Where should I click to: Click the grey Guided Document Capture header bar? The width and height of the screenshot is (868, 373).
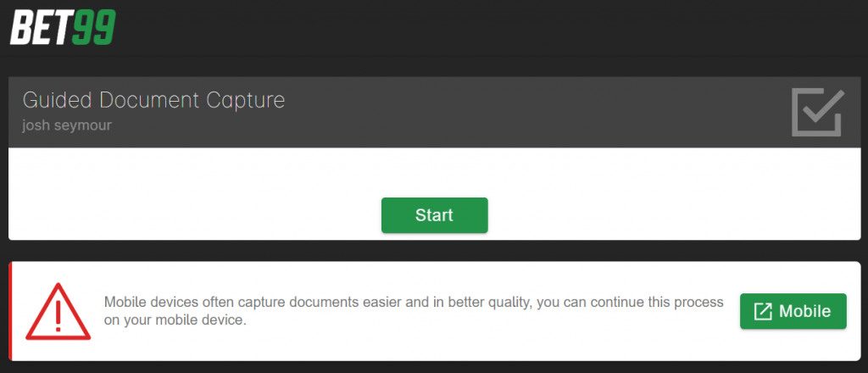(435, 113)
